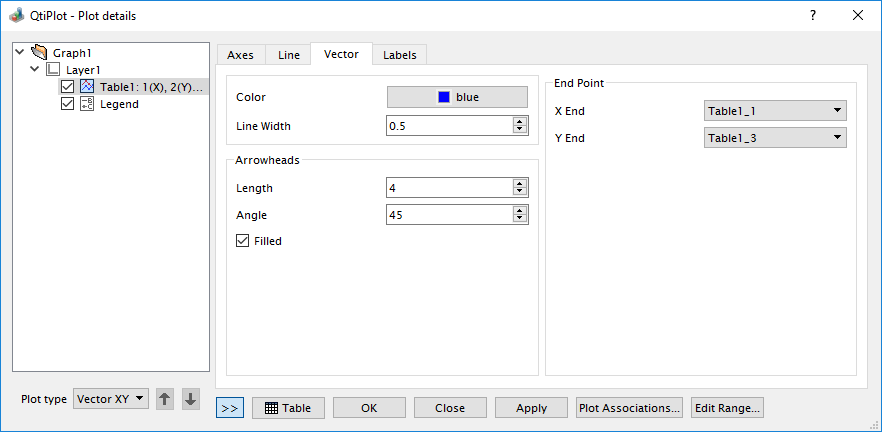Click the move curve down arrow icon
Viewport: 882px width, 432px height.
pyautogui.click(x=190, y=399)
